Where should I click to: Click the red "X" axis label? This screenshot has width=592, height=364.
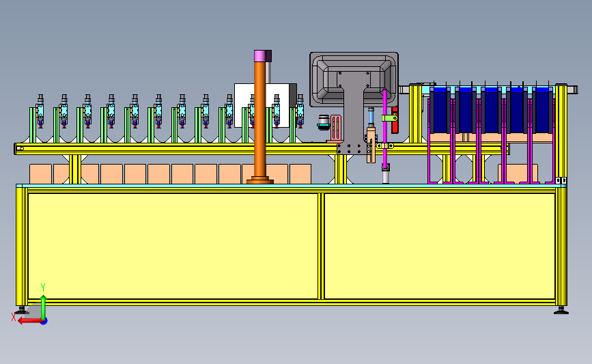click(14, 317)
